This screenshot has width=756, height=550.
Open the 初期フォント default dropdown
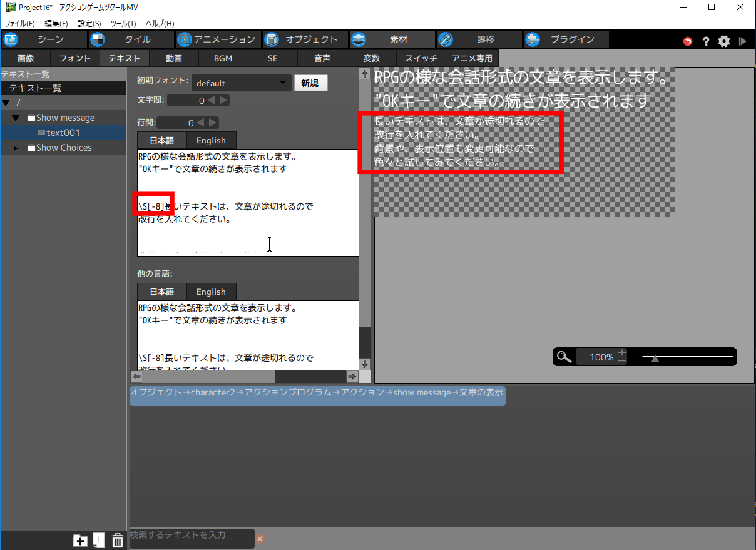[x=241, y=83]
